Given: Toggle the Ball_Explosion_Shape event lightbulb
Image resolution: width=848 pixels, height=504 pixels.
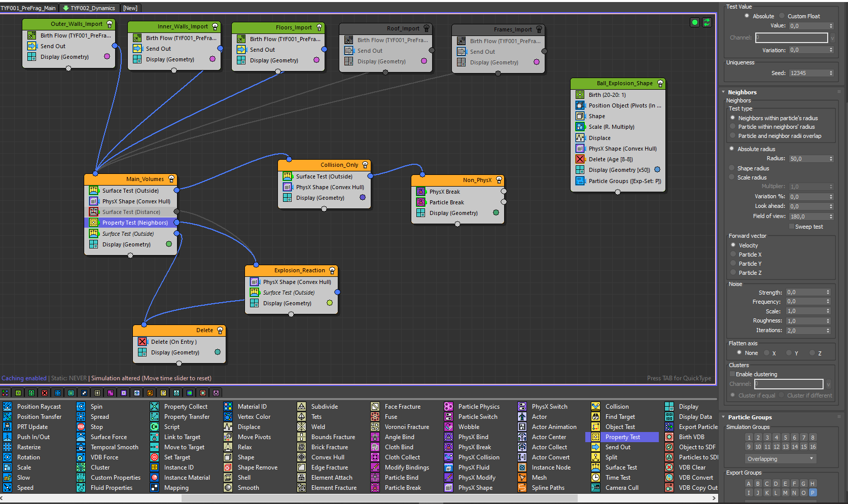Looking at the screenshot, I should click(660, 83).
